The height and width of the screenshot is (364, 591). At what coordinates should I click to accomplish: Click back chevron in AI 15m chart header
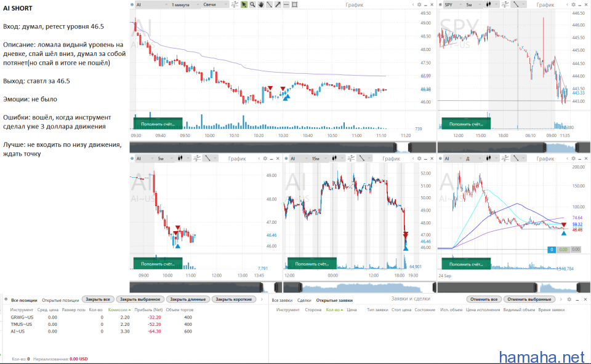click(x=413, y=159)
